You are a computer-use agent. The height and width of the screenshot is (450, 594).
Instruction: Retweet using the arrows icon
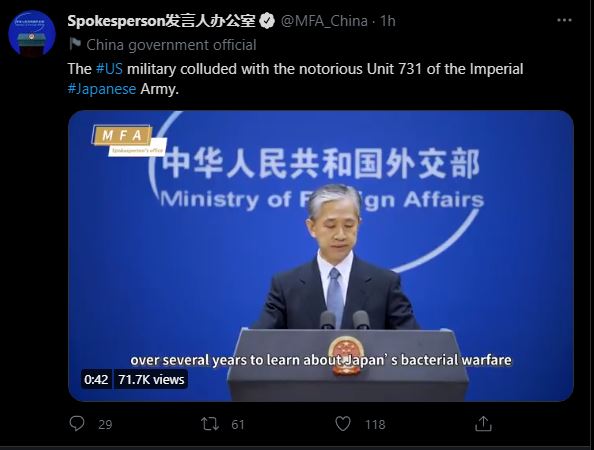click(210, 424)
